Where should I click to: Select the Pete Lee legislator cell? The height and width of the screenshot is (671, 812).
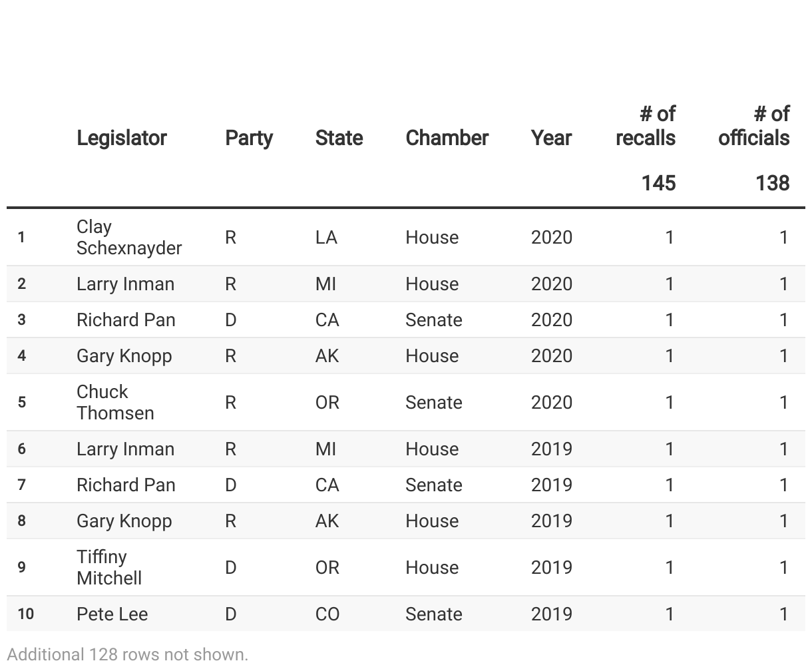point(112,614)
